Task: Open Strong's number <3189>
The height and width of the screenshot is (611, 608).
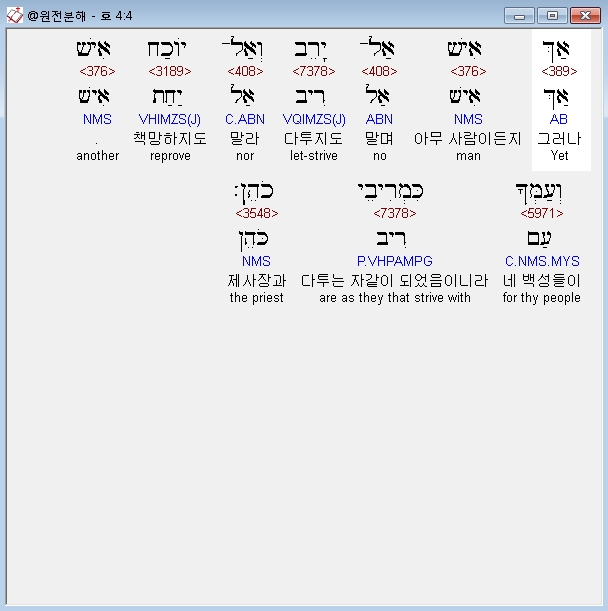Action: click(170, 71)
